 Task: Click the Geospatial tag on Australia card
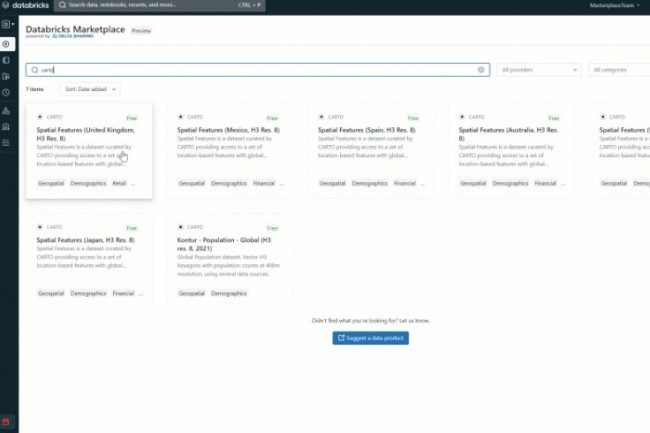tap(473, 183)
